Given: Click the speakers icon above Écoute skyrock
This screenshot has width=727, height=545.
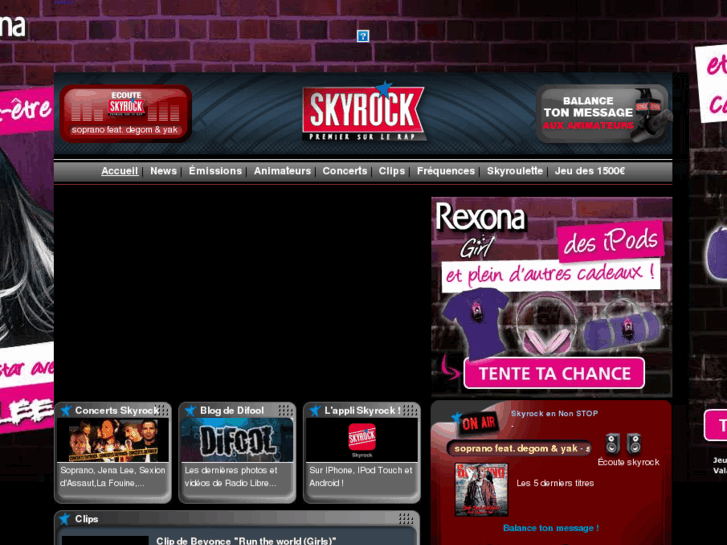Looking at the screenshot, I should [623, 443].
